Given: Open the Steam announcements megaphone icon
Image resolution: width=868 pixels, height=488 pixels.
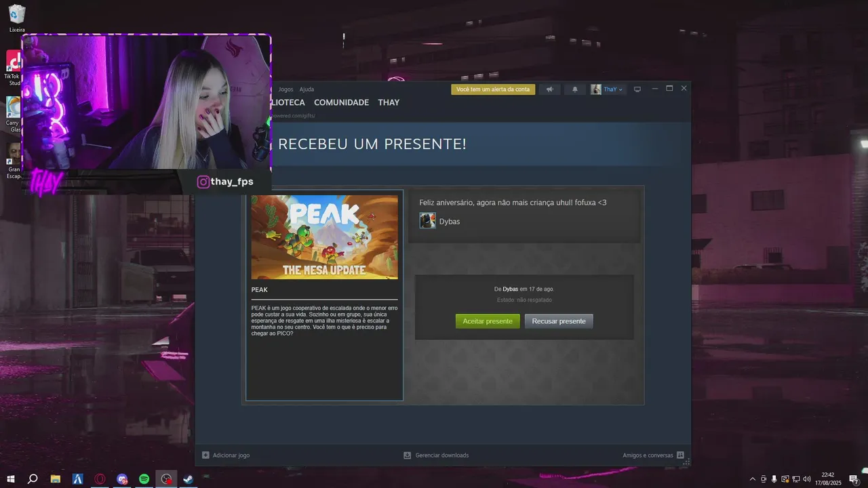Looking at the screenshot, I should click(550, 89).
